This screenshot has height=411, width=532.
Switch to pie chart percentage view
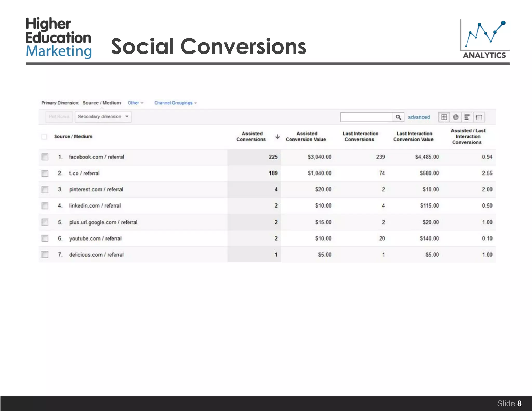(x=456, y=117)
